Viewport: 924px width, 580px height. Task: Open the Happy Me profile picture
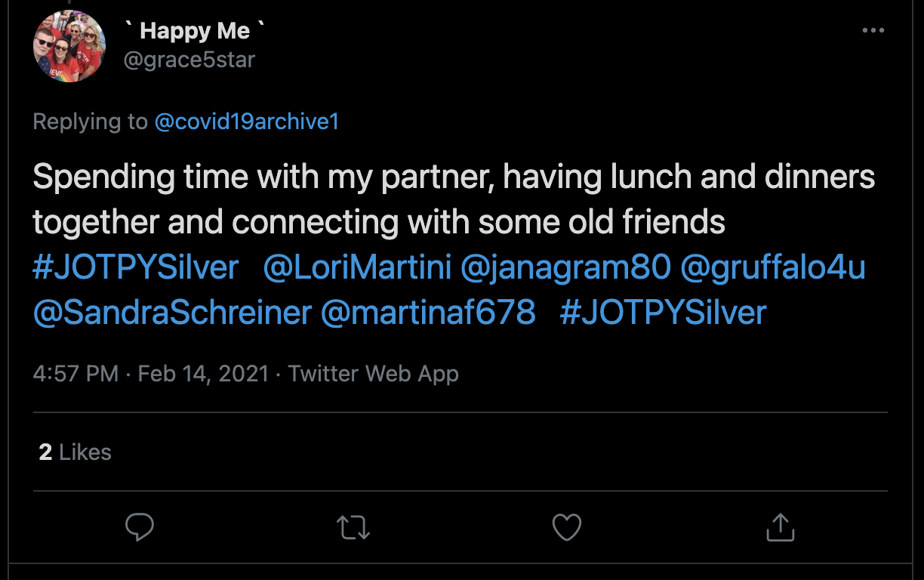pyautogui.click(x=69, y=46)
